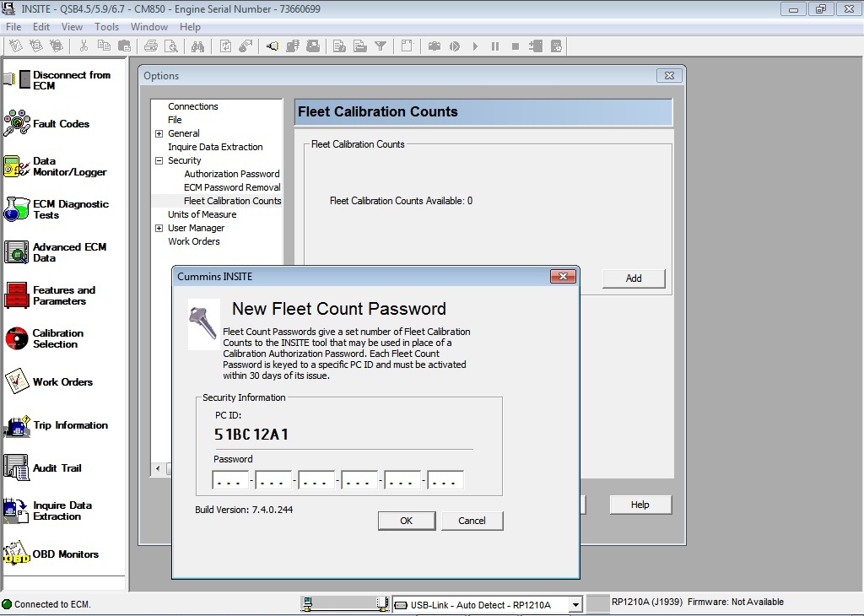The height and width of the screenshot is (616, 864).
Task: Expand the General tree node
Action: click(159, 133)
